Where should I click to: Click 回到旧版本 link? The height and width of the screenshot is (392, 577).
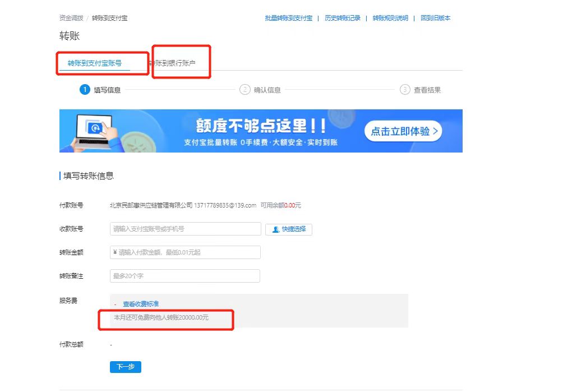(x=435, y=18)
